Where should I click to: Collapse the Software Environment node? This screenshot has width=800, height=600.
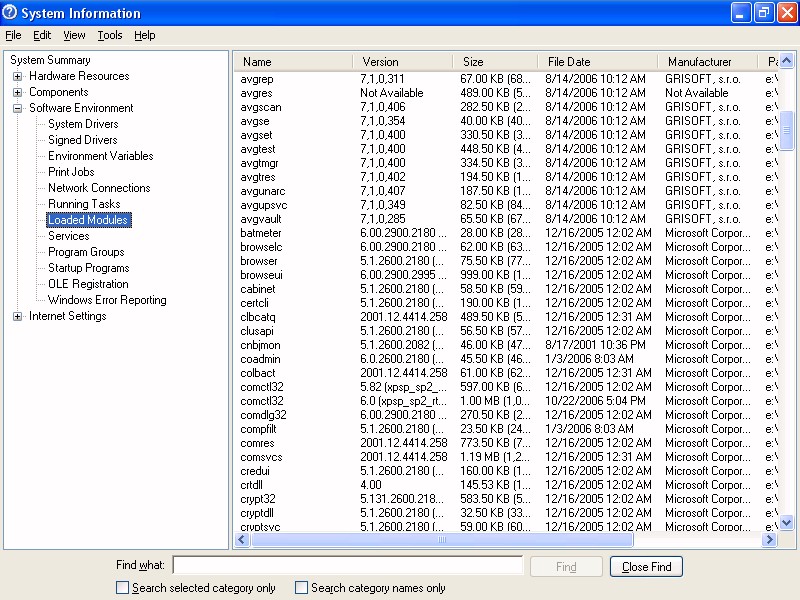click(x=18, y=109)
